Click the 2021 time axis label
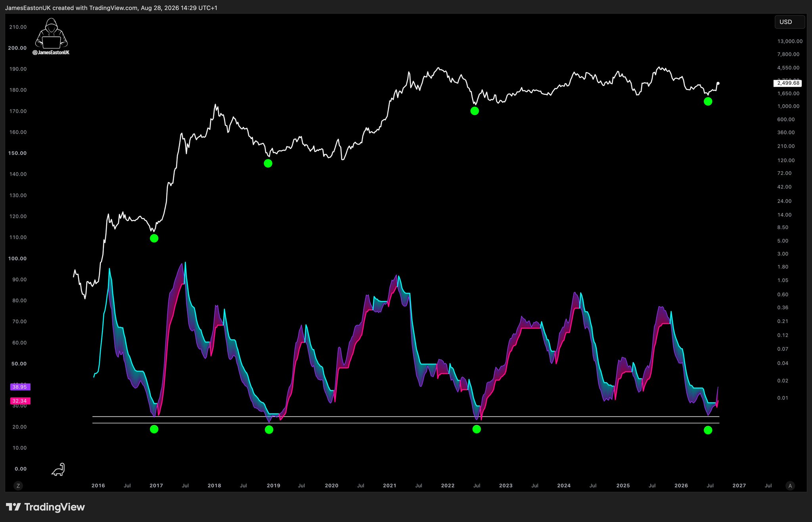812x522 pixels. pyautogui.click(x=390, y=486)
